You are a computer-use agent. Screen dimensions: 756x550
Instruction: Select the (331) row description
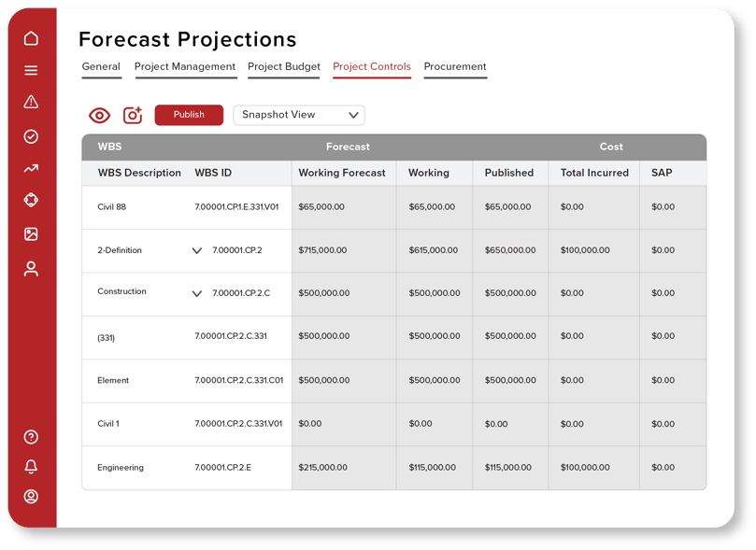pos(107,338)
